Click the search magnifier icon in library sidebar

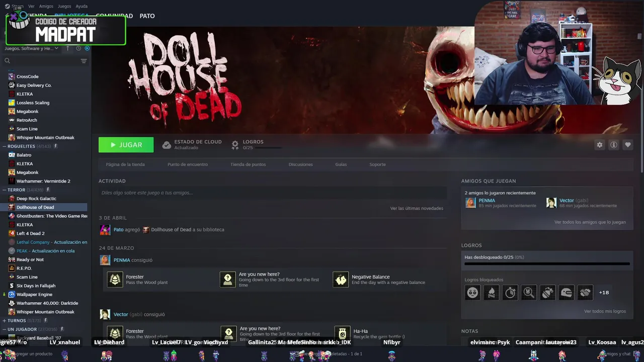click(7, 61)
